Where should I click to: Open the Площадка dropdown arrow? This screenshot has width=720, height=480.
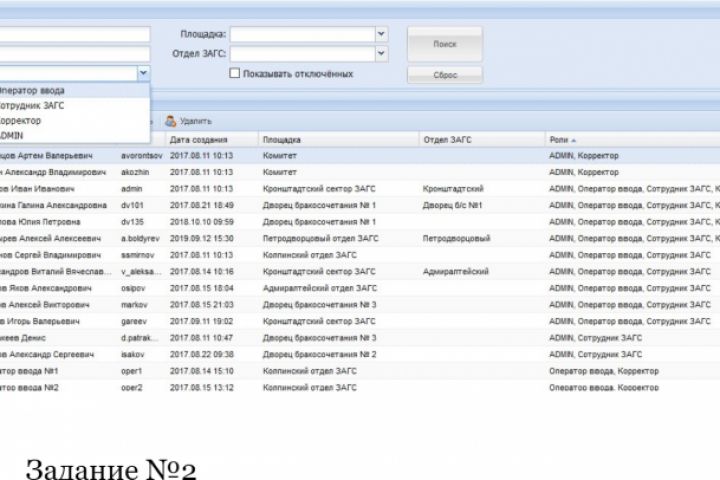point(381,34)
